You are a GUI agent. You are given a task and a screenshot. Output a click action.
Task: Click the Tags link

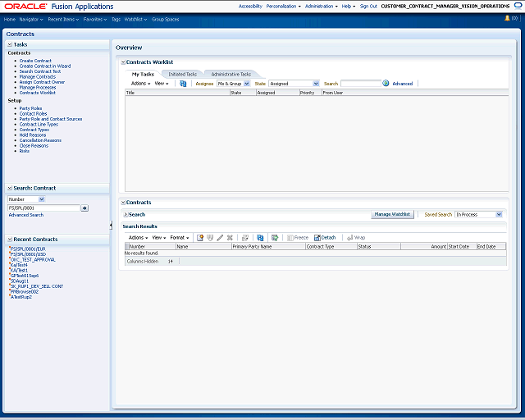tap(116, 20)
